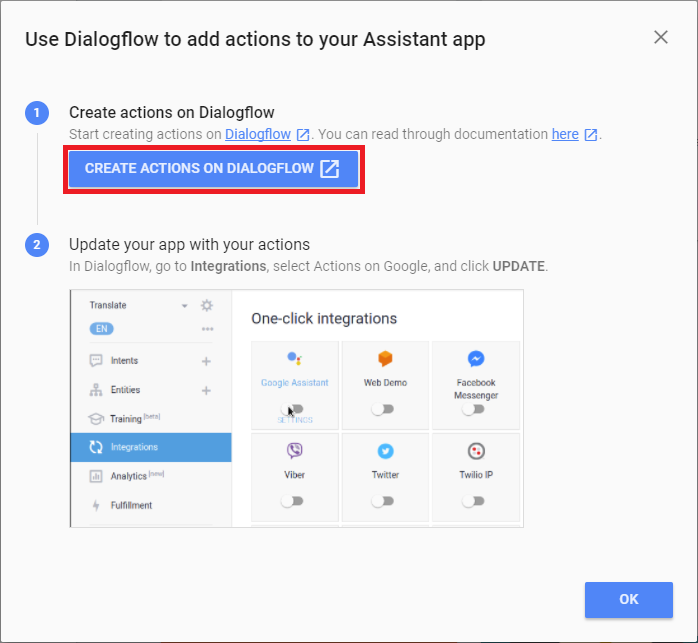
Task: Click the orange Web Demo cube icon
Action: point(385,358)
